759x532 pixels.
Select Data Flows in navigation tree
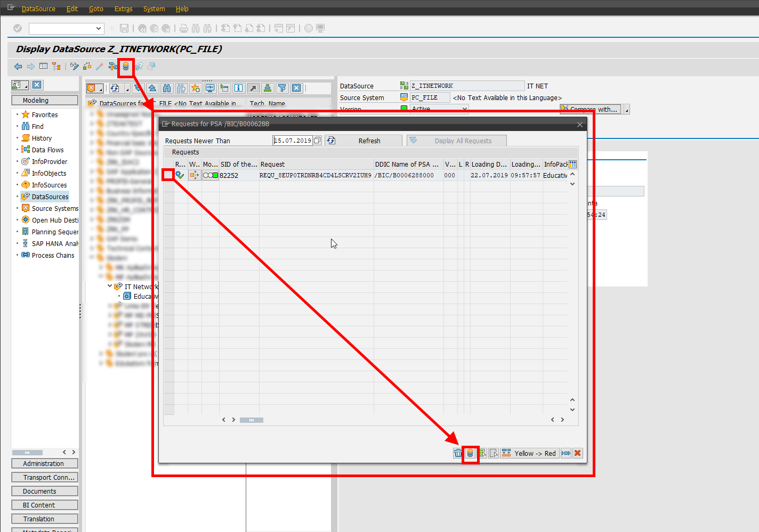tap(47, 150)
